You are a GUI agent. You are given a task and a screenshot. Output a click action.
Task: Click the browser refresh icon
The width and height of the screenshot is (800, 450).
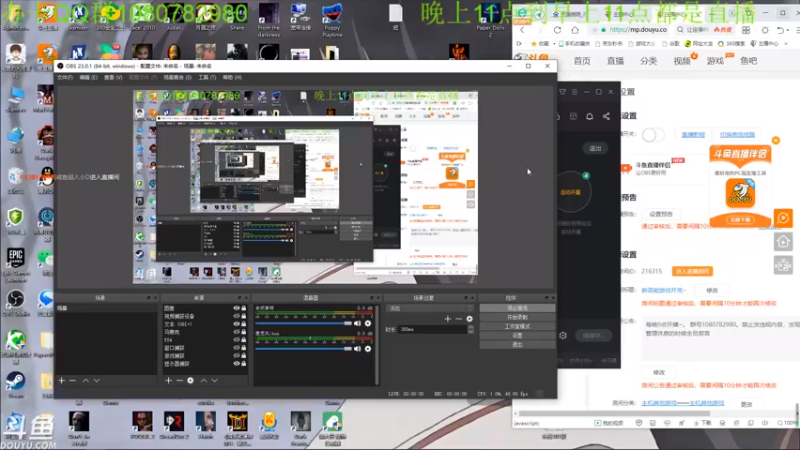(x=557, y=30)
